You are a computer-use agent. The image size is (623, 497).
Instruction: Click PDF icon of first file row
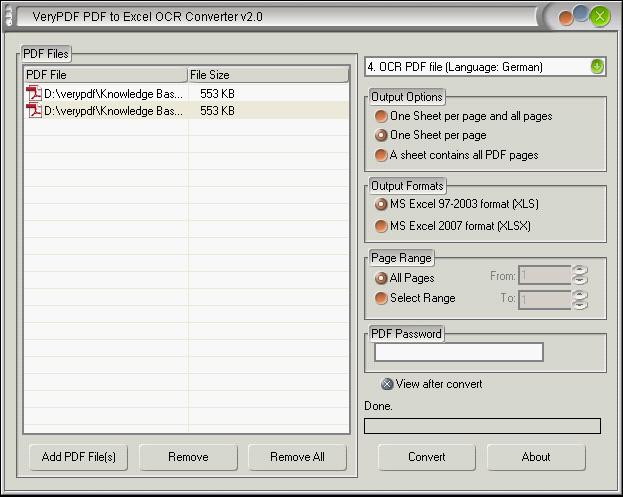click(34, 94)
